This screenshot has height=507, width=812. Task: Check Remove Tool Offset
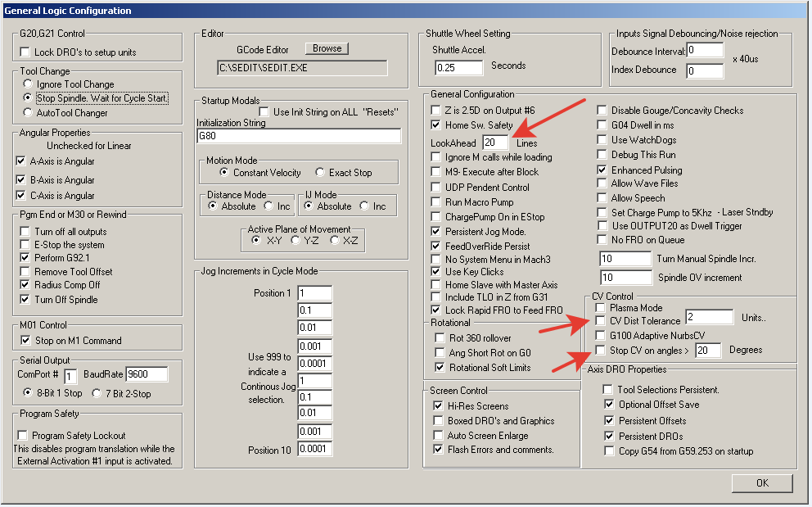(x=25, y=271)
